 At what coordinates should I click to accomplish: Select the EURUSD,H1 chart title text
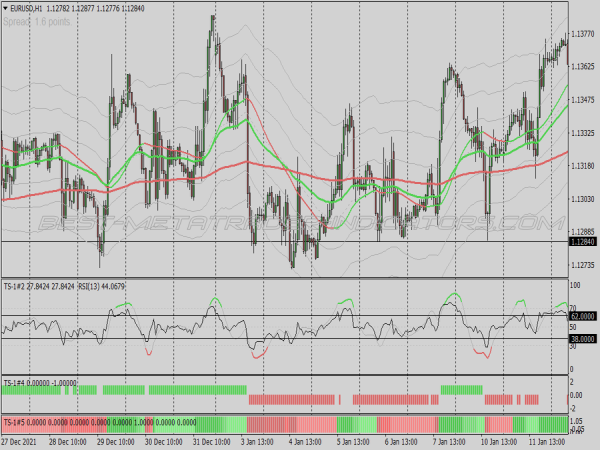pos(26,8)
